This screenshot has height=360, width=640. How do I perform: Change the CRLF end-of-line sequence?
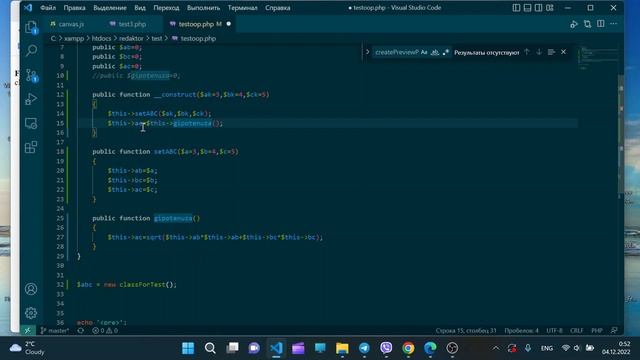(576, 331)
